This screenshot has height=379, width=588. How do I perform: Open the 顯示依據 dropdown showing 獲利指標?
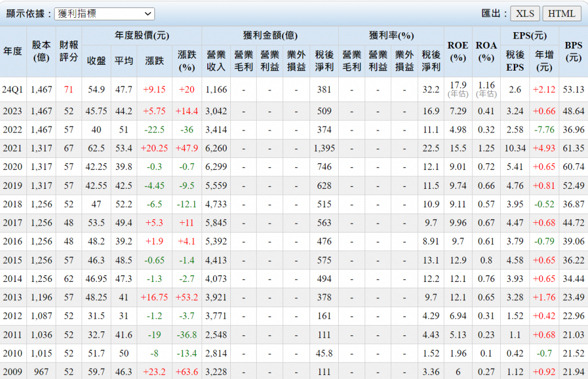(105, 14)
